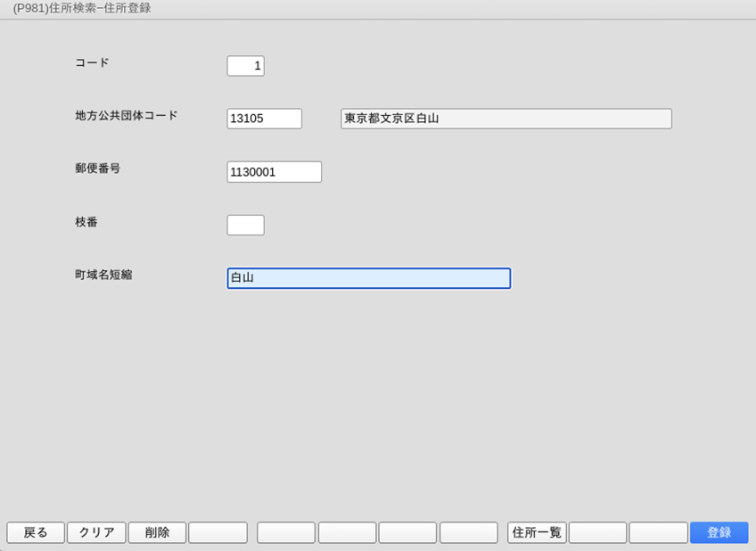The image size is (756, 551).
Task: Click the 郵便番号 label
Action: (97, 169)
